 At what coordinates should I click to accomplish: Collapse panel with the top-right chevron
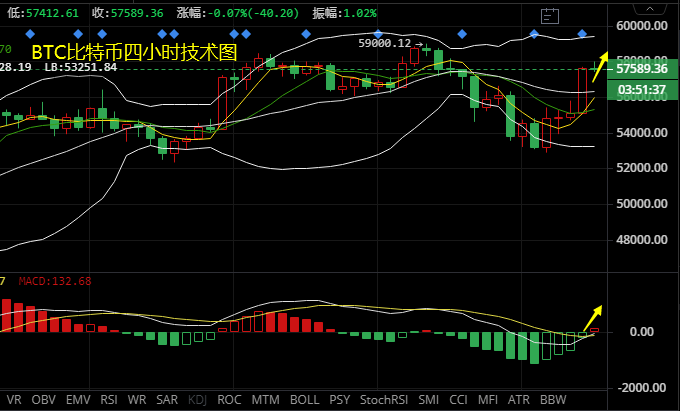(649, 9)
